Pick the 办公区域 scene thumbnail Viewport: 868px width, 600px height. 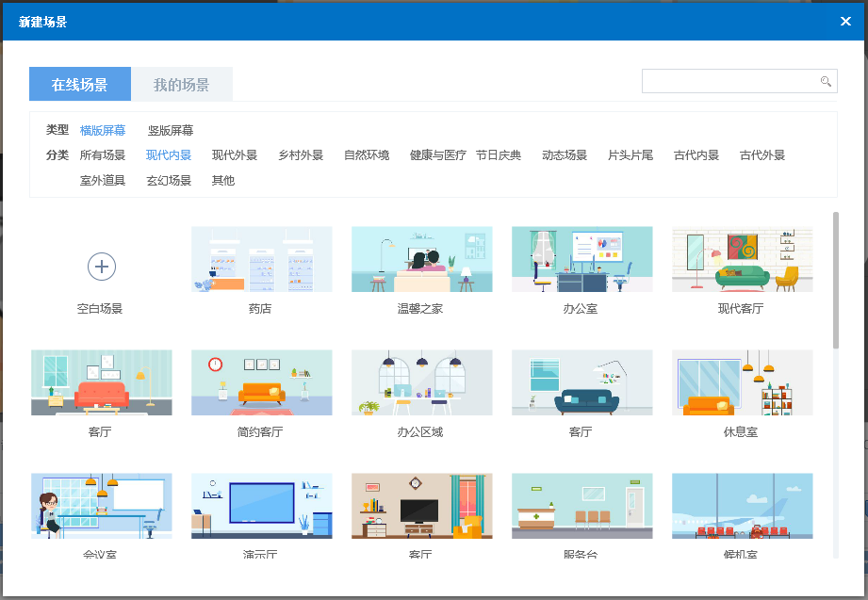422,382
